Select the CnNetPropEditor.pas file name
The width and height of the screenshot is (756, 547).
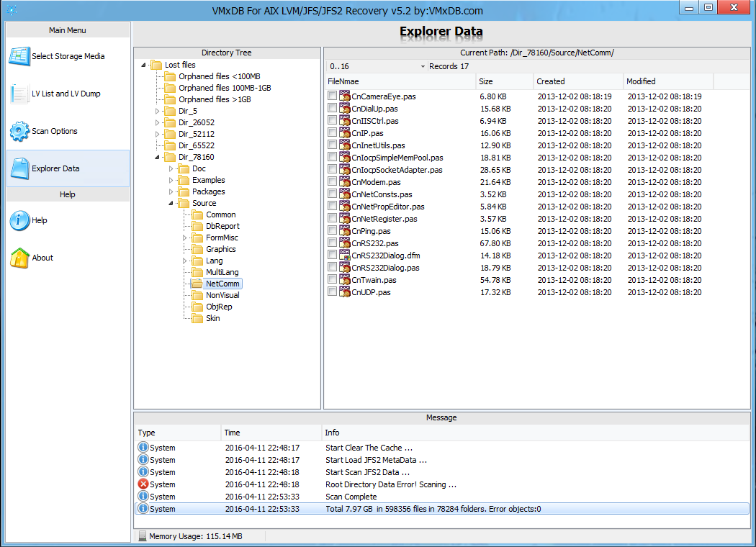(388, 207)
